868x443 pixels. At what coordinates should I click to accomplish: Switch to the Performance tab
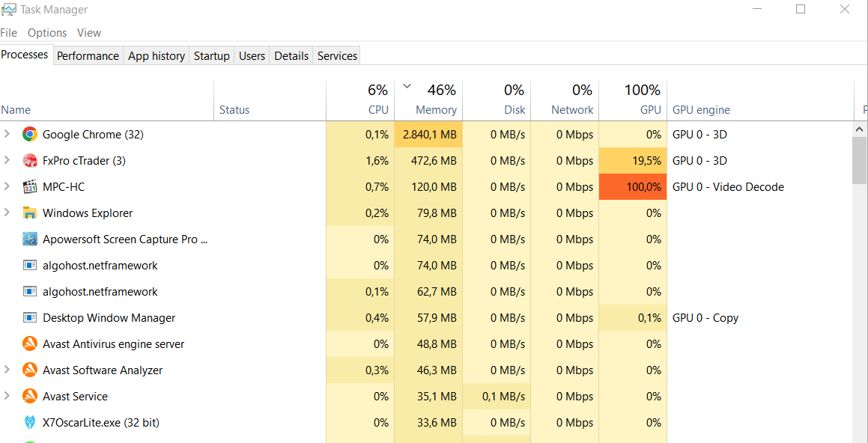pyautogui.click(x=88, y=56)
